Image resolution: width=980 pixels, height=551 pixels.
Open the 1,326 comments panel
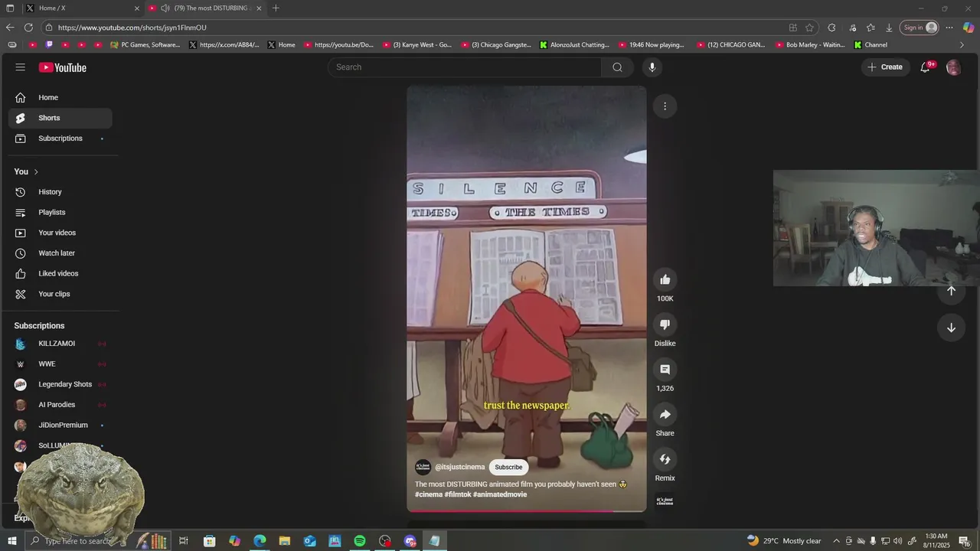point(665,370)
